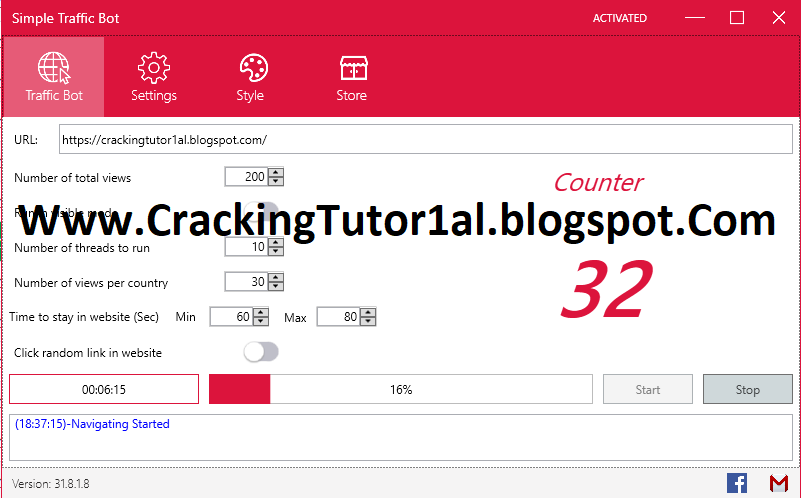
Task: Click the Start button
Action: (x=648, y=389)
